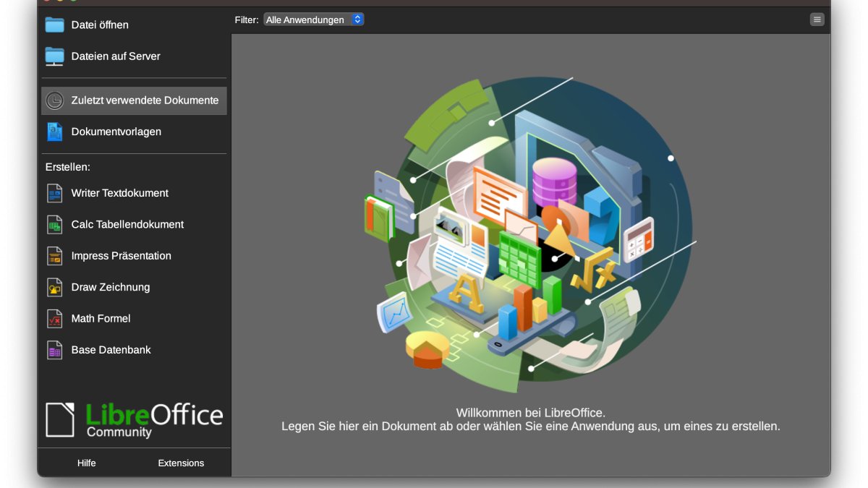Viewport: 868px width, 488px height.
Task: Click the Impress presentation icon
Action: click(x=55, y=256)
